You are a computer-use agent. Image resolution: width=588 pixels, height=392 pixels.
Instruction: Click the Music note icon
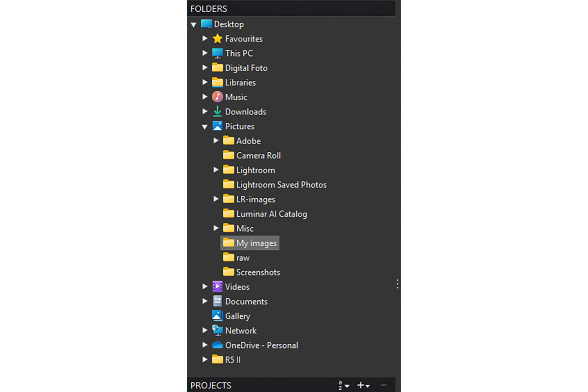[217, 97]
